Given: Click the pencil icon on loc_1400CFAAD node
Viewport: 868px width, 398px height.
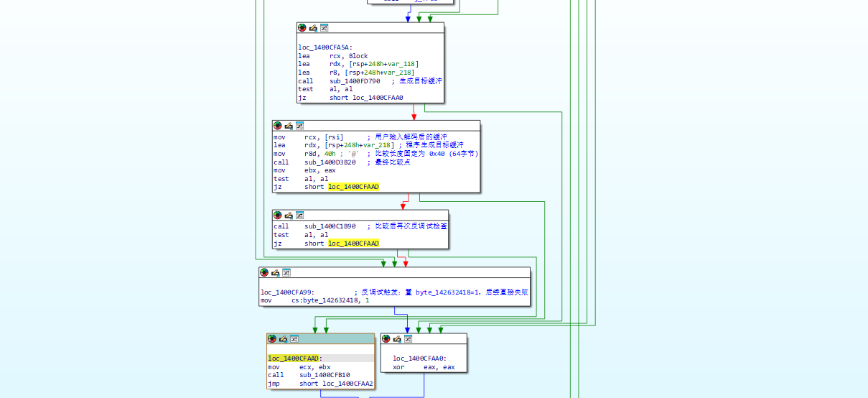Looking at the screenshot, I should [283, 339].
